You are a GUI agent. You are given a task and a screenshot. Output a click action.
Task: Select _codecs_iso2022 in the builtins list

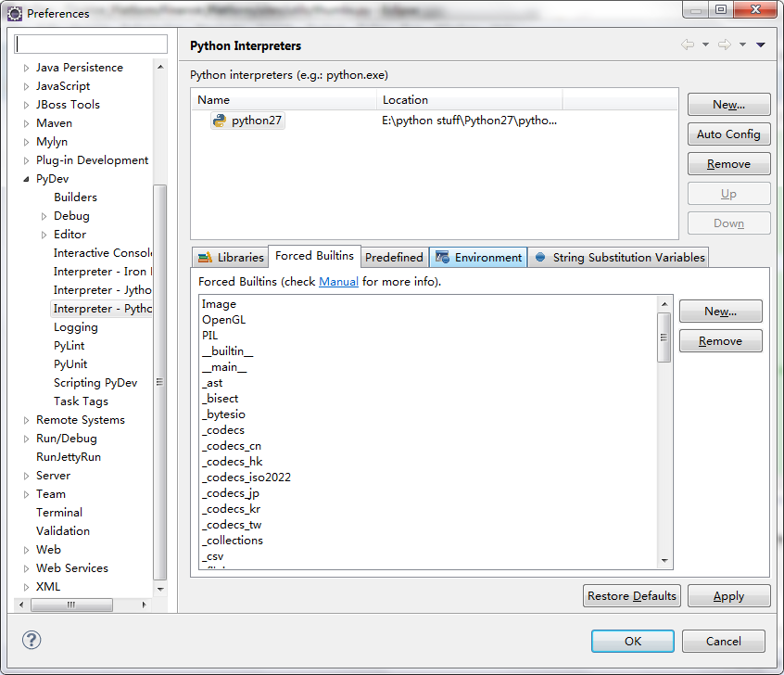pos(246,478)
